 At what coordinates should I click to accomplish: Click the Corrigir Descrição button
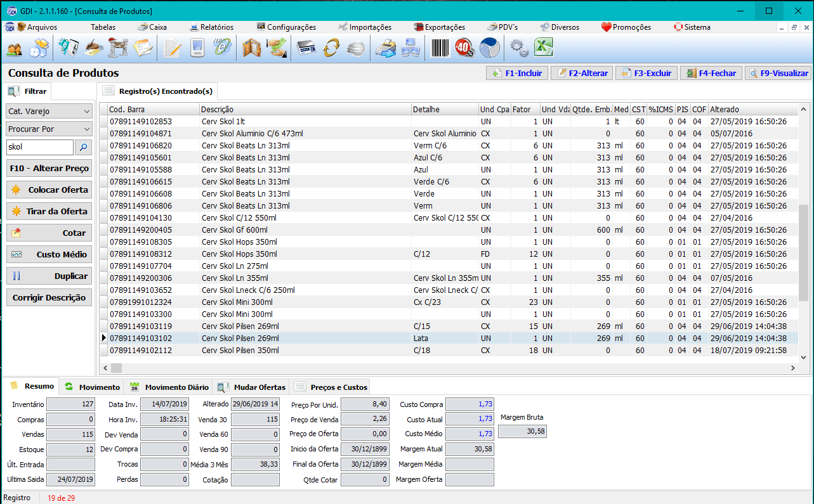tap(49, 298)
